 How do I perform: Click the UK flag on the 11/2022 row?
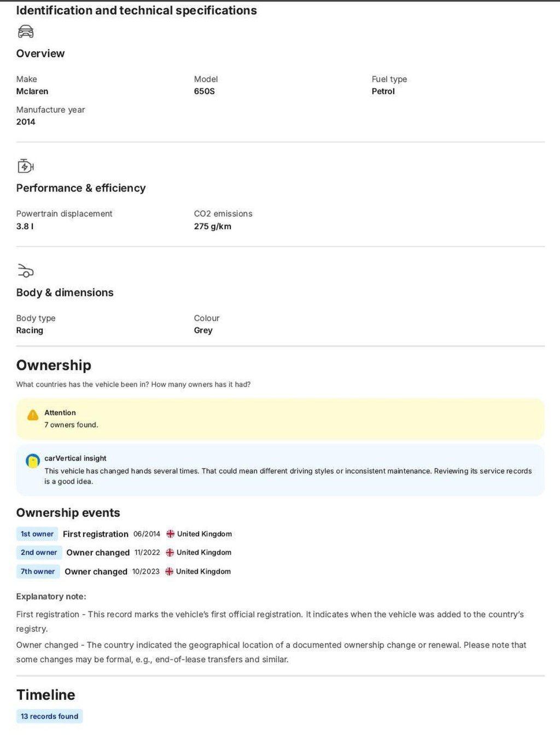[170, 553]
